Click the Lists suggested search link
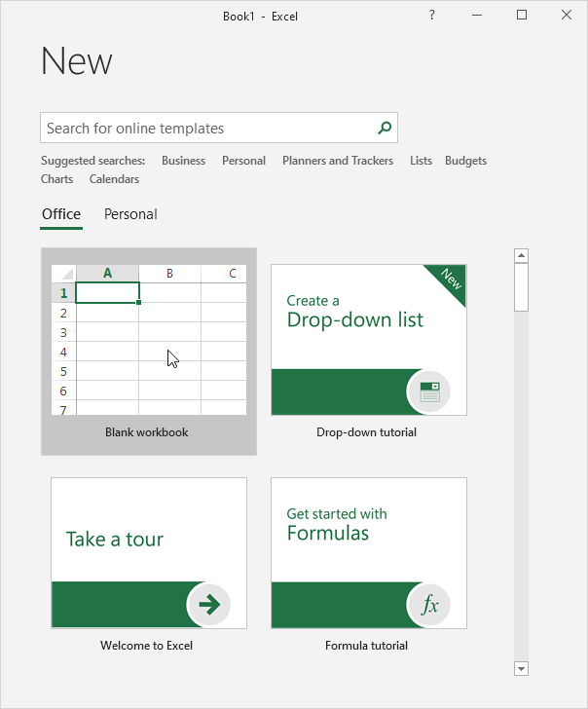 tap(421, 161)
